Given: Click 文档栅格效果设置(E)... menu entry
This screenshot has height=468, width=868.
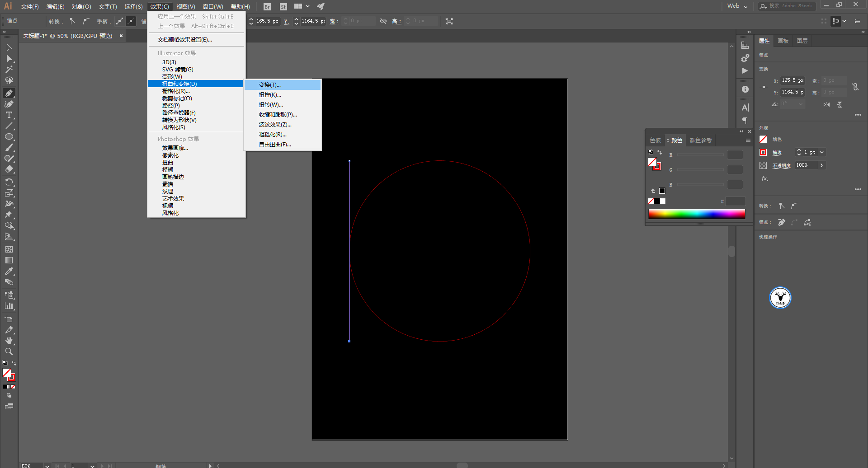Looking at the screenshot, I should (x=184, y=40).
